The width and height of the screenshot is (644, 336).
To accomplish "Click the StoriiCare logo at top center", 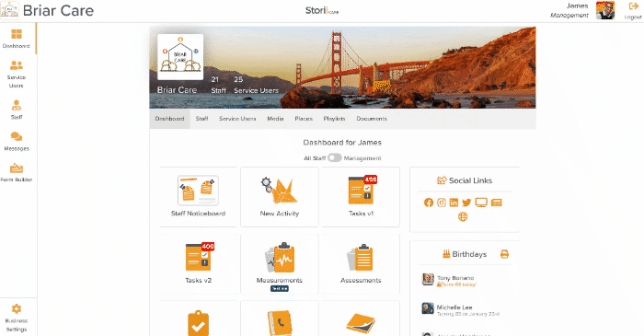I will coord(322,11).
